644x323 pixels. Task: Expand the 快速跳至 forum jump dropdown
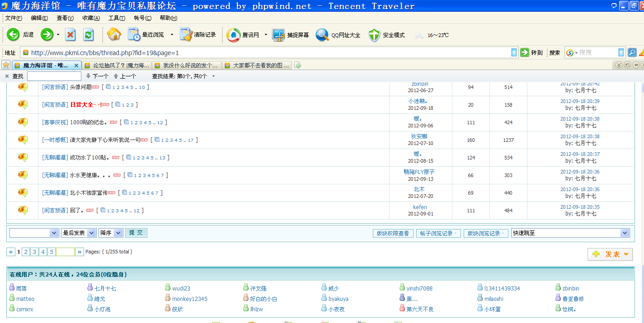point(625,233)
